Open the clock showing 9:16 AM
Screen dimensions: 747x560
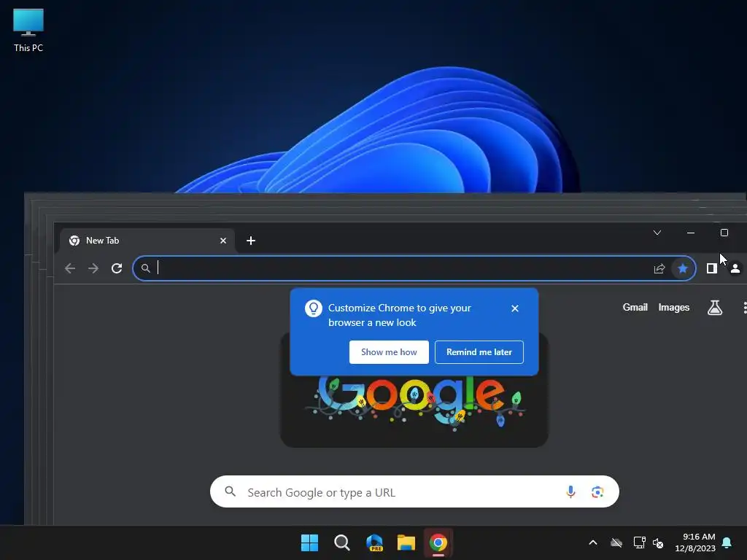coord(695,542)
